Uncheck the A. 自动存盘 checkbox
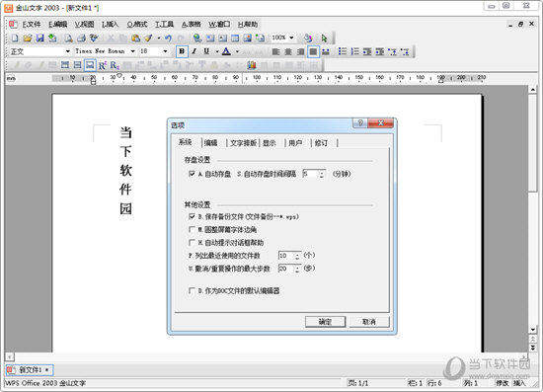This screenshot has height=392, width=543. pyautogui.click(x=192, y=174)
